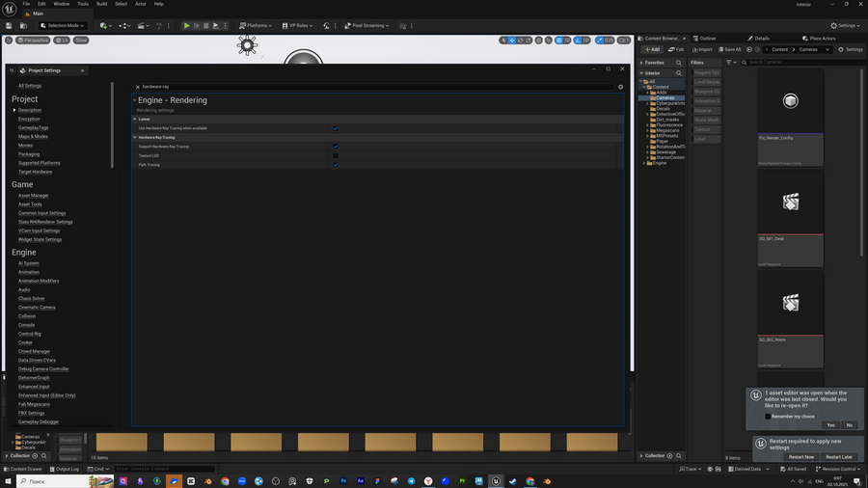Open the Platforms dropdown menu

tap(256, 25)
